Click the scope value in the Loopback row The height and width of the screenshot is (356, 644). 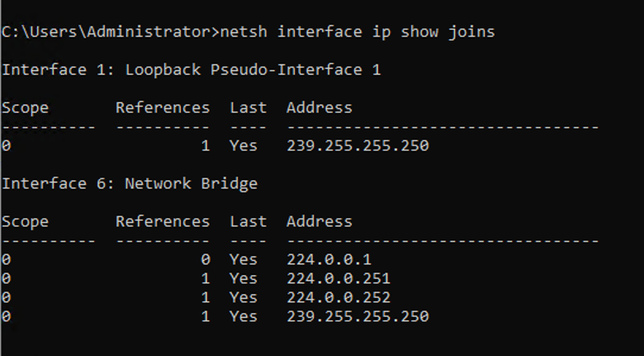[x=6, y=146]
